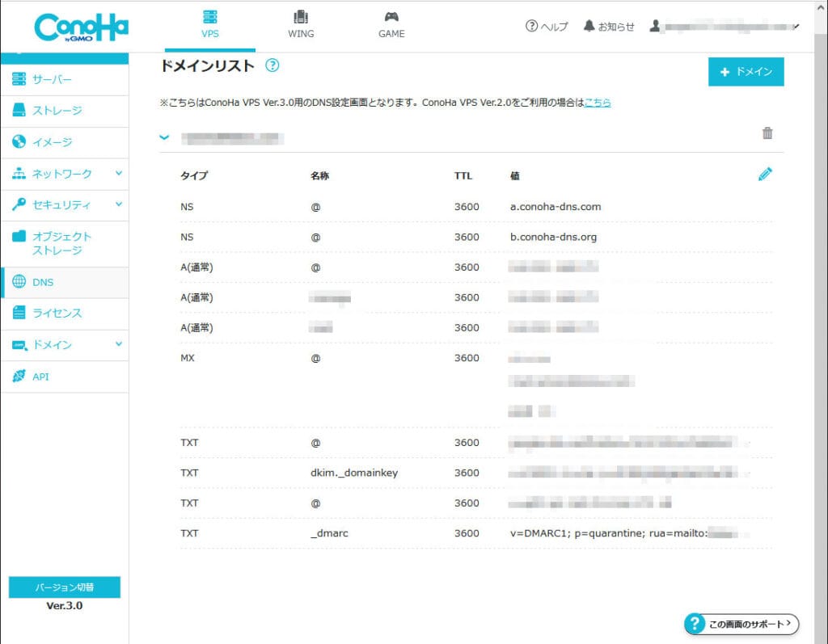Click the ネットワーク network icon
Screen dimensions: 828x644
tap(19, 173)
